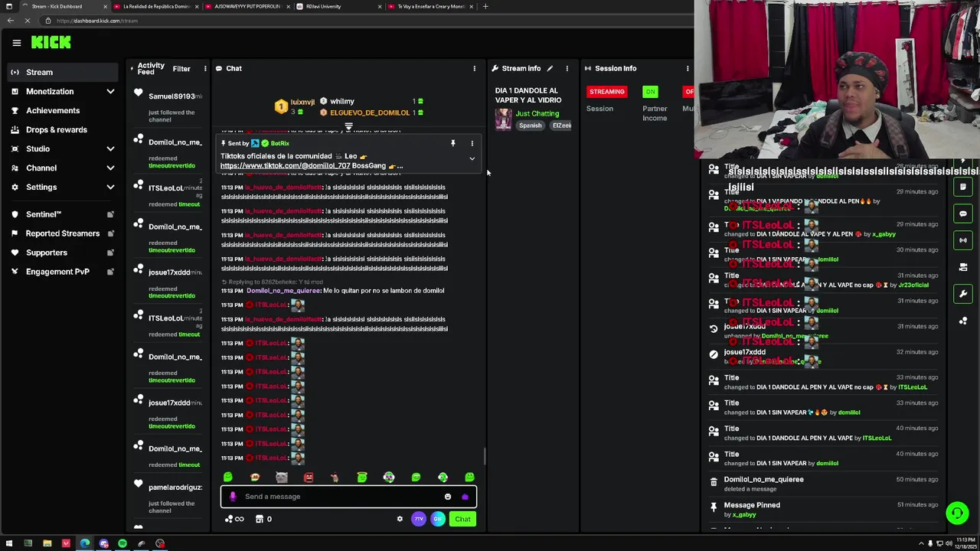Click the chat bubble side icon
This screenshot has width=980, height=551.
tap(963, 214)
